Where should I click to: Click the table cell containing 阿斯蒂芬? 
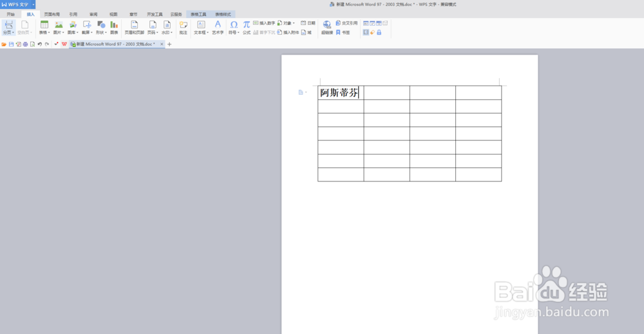[x=341, y=93]
